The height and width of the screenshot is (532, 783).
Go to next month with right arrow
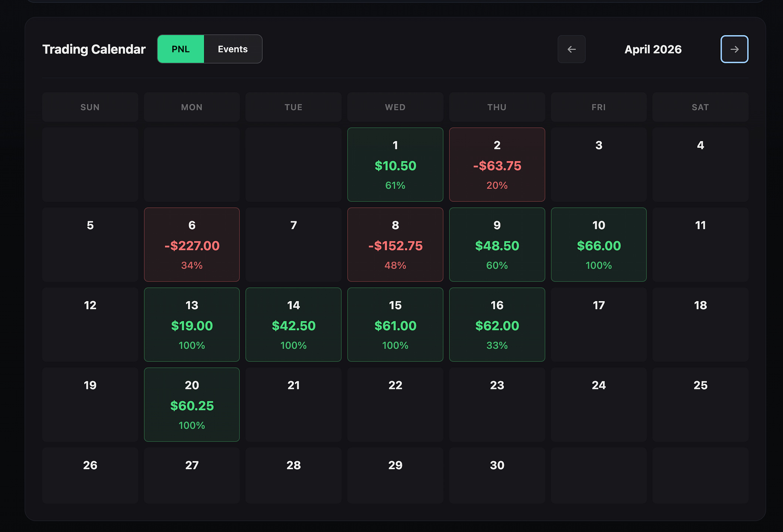734,49
